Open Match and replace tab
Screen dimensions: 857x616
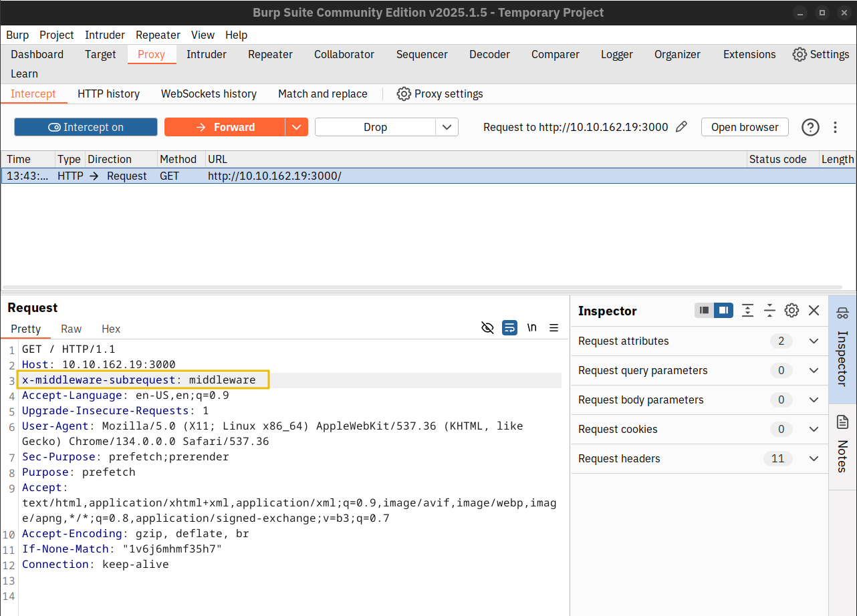click(323, 94)
